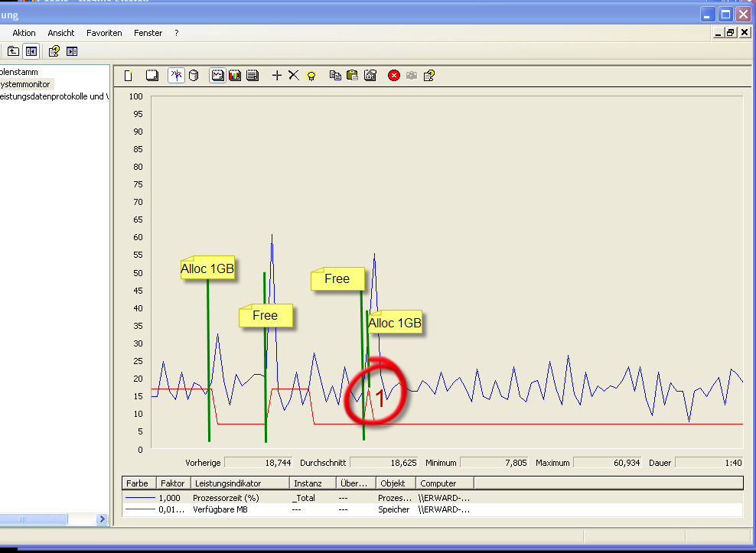Screen dimensions: 756x553
Task: Toggle highlight lightbulb icon
Action: [311, 75]
